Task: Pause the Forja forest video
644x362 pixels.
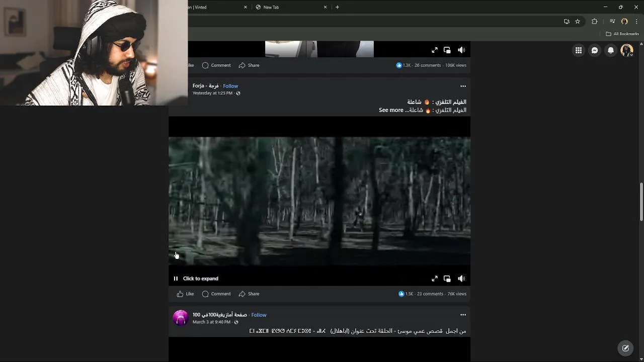Action: coord(176,279)
